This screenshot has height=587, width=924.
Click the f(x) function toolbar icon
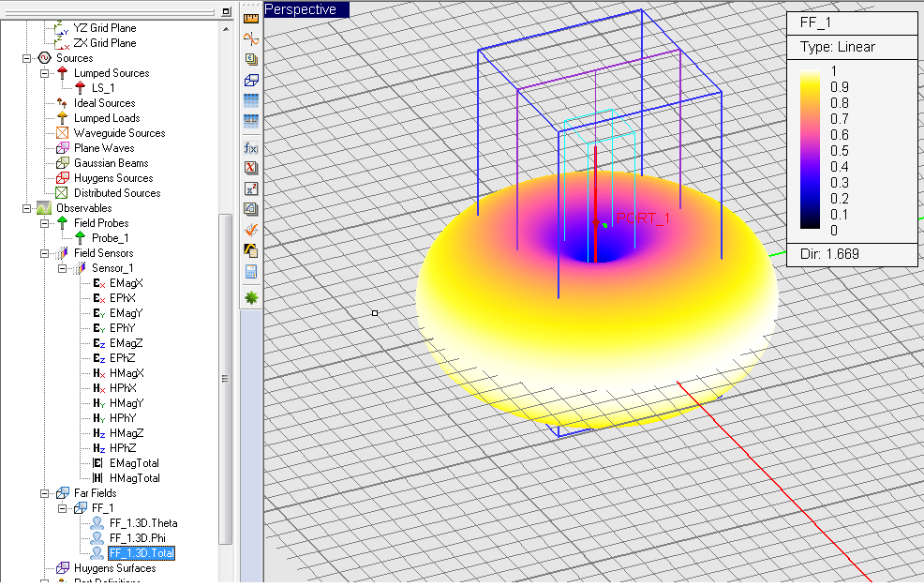(251, 148)
